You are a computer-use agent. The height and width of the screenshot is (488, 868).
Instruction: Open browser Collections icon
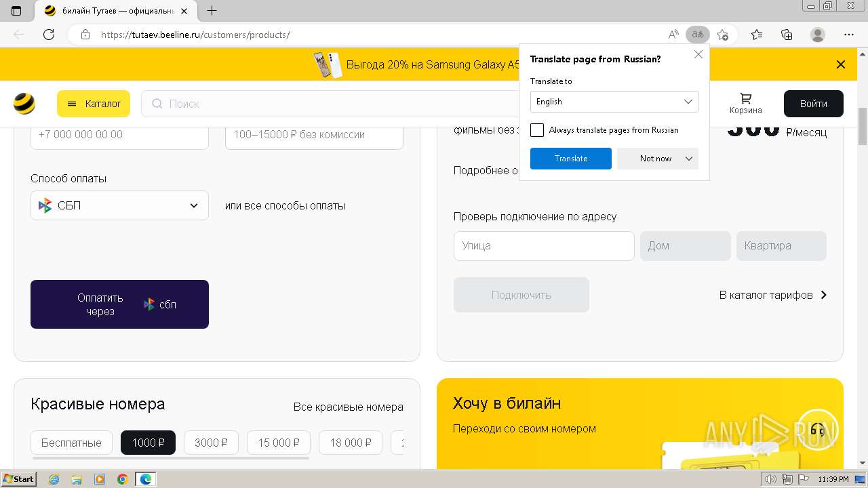coord(787,35)
